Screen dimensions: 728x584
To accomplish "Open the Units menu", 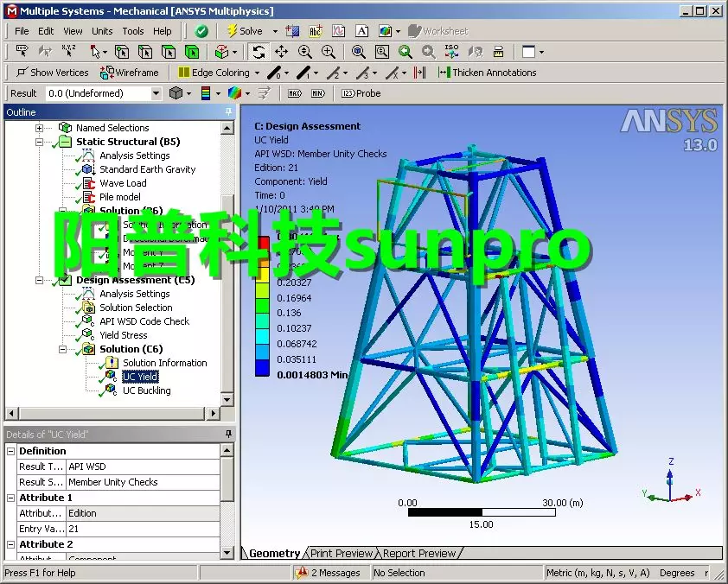I will pos(102,31).
